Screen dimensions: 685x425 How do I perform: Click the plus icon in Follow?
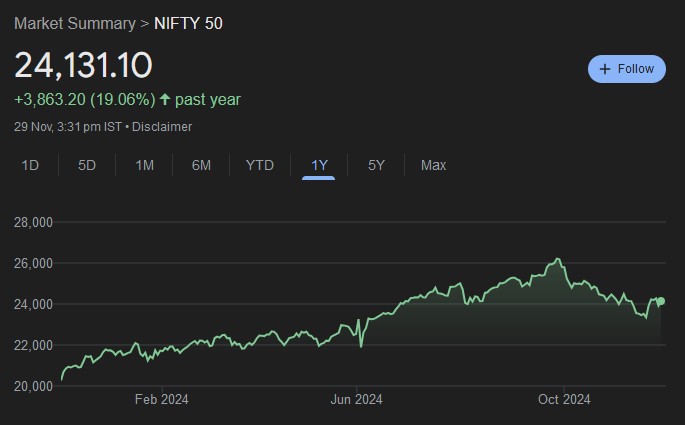click(605, 69)
